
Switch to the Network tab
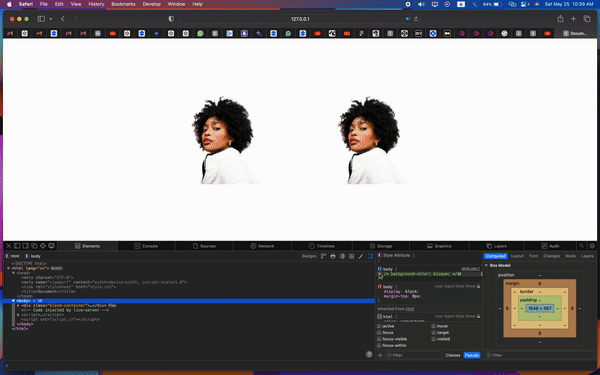tap(262, 246)
